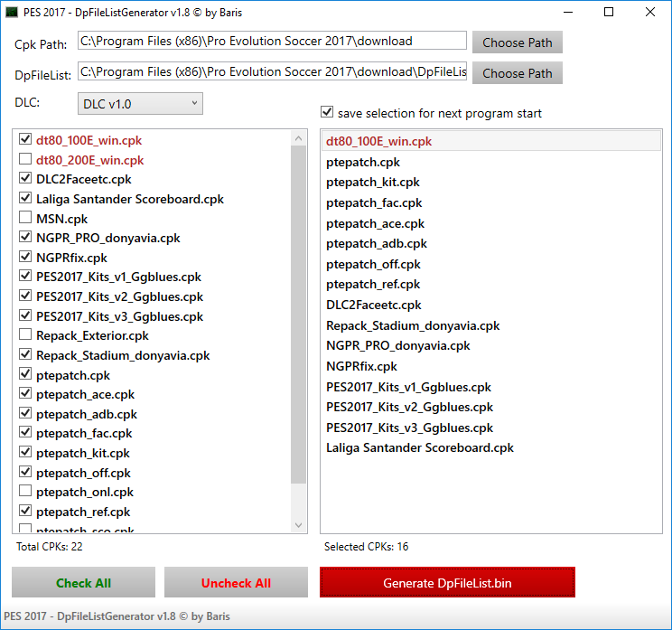The width and height of the screenshot is (672, 630).
Task: Click the Cpk Path text field
Action: (x=272, y=41)
